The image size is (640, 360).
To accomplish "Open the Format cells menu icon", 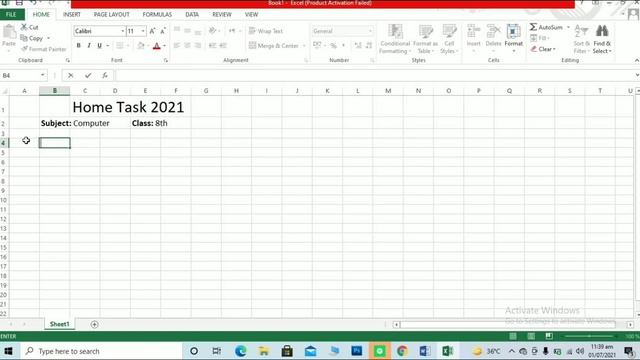I will coord(513,32).
